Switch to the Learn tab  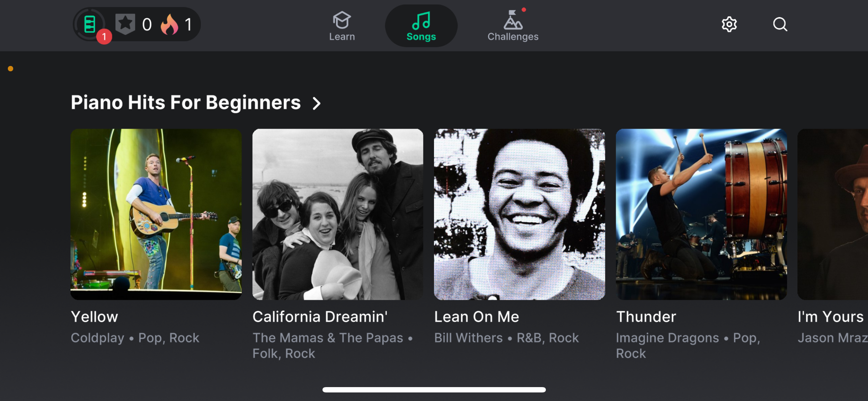[342, 36]
